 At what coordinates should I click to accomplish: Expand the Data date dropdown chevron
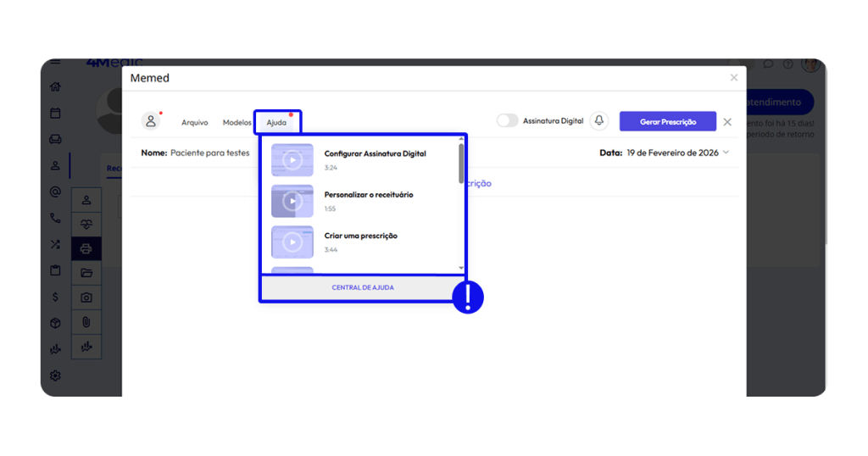[x=726, y=153]
